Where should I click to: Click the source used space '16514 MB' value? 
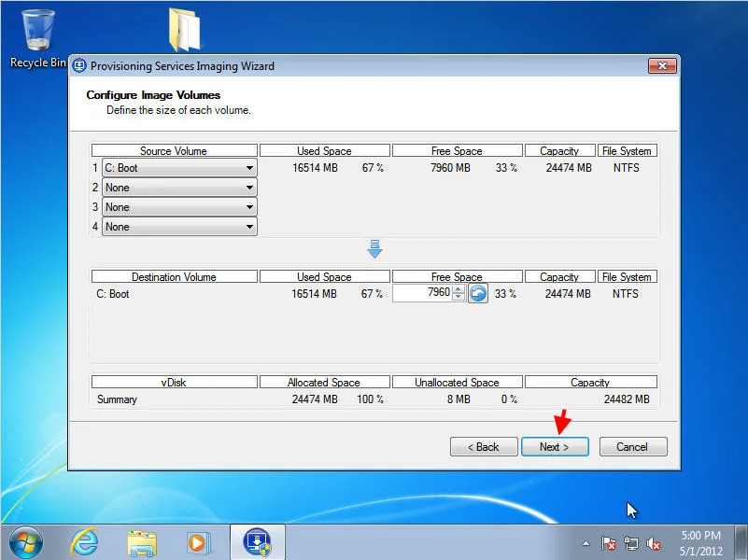click(x=316, y=168)
